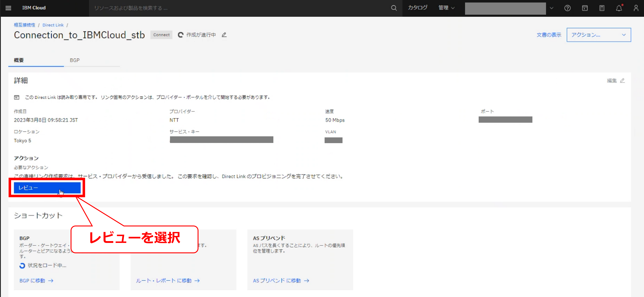Select the 概要 tab
Viewport: 644px width, 297px height.
coord(19,60)
